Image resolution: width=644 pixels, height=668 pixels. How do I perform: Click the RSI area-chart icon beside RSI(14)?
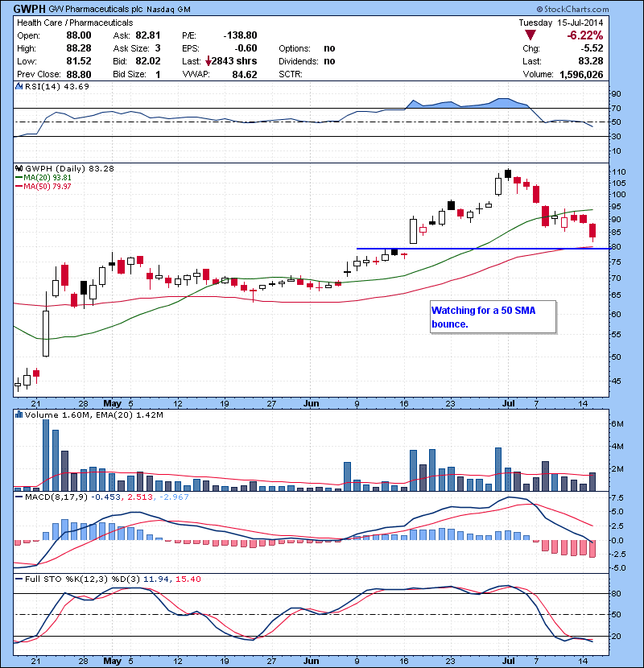coord(19,86)
